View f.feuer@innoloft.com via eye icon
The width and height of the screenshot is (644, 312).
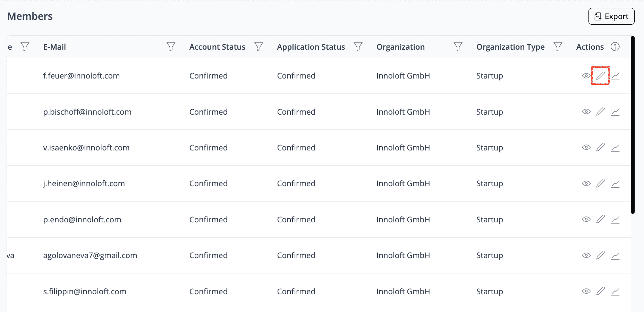586,76
